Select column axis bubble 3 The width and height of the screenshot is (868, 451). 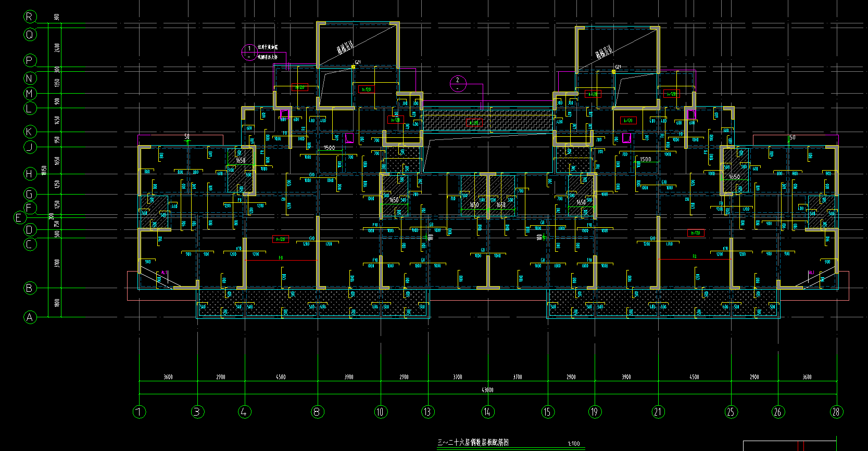click(x=197, y=412)
